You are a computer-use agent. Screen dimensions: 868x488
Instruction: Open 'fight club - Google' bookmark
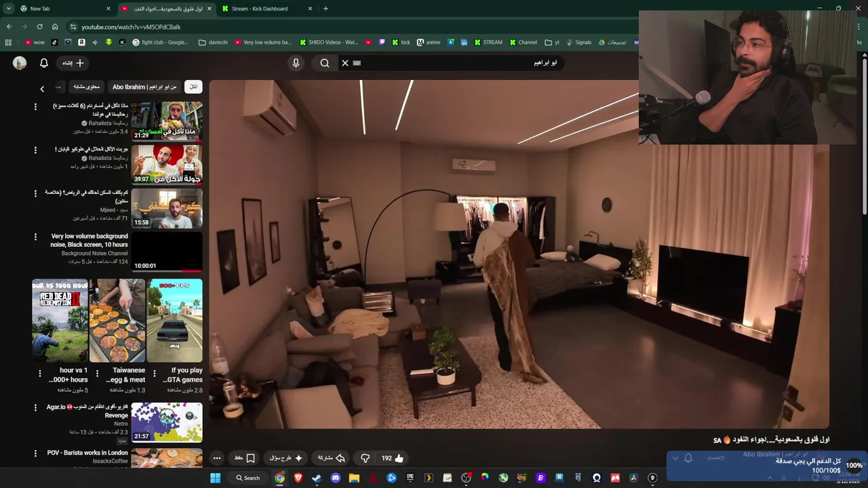coord(161,42)
